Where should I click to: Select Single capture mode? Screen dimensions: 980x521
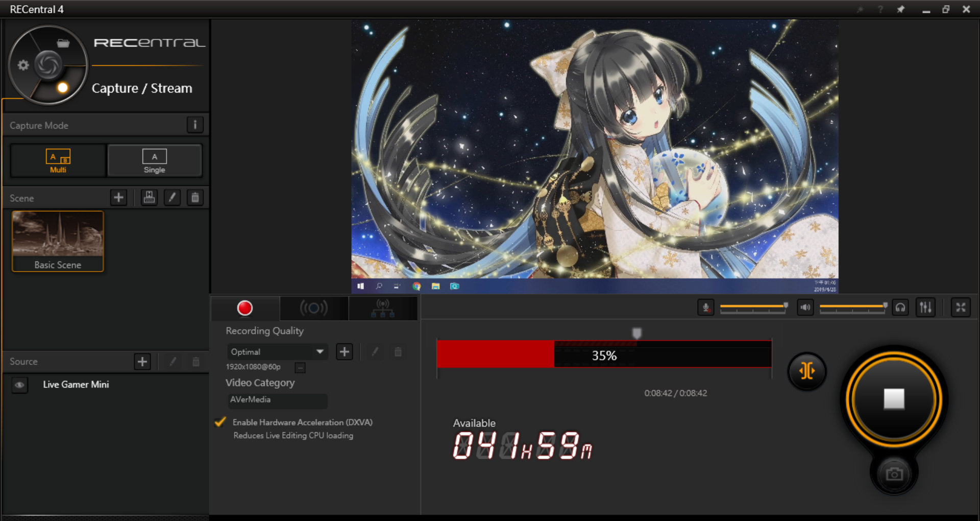pos(155,160)
